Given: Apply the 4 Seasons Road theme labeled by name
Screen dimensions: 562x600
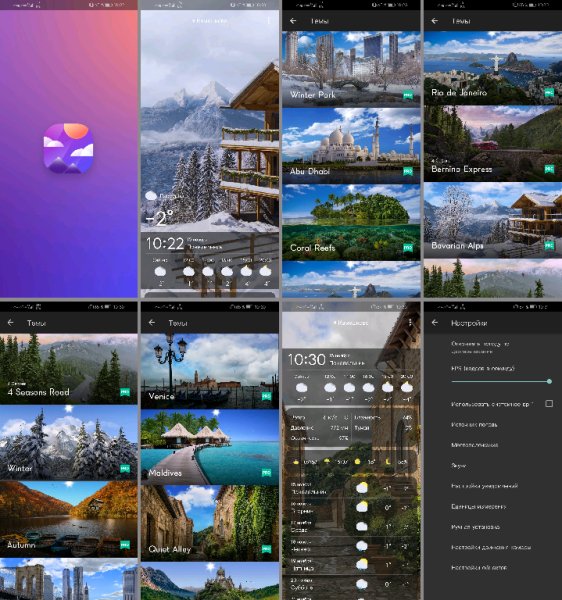Looking at the screenshot, I should point(68,368).
